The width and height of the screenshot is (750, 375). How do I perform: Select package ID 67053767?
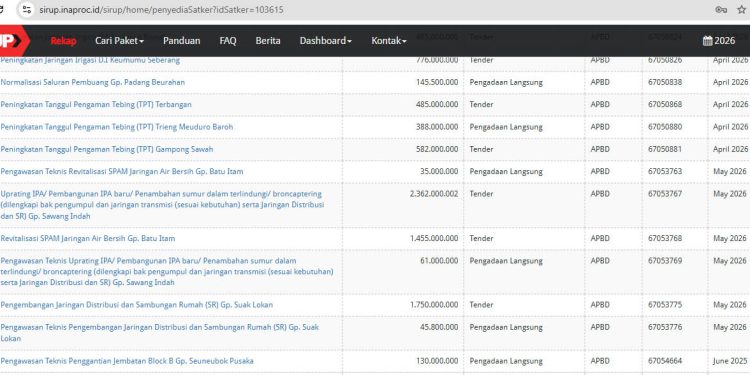pos(665,194)
